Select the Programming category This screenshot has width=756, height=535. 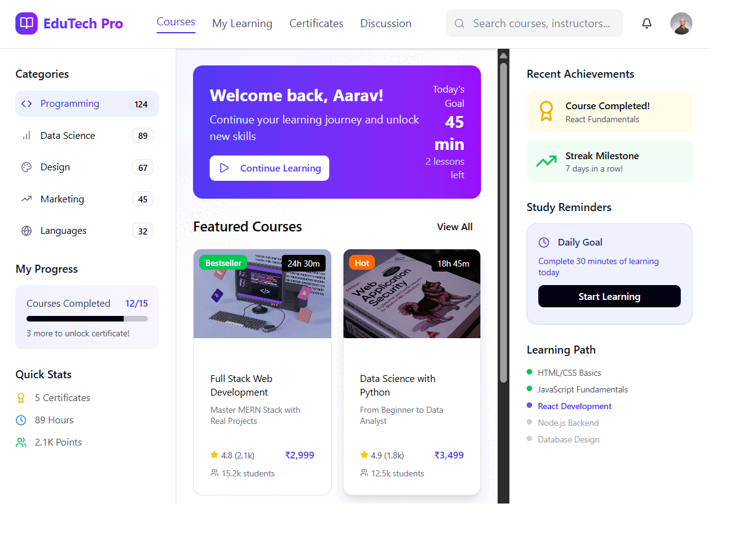[x=87, y=104]
